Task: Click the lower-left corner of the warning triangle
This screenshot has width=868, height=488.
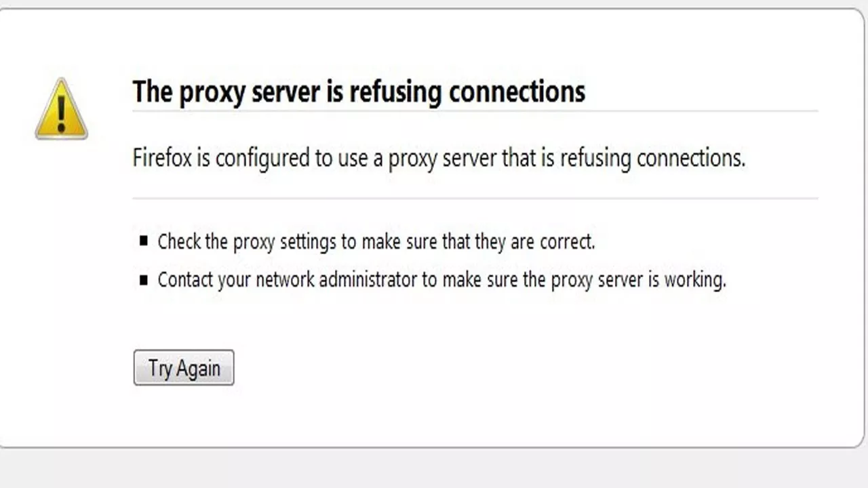Action: [37, 136]
